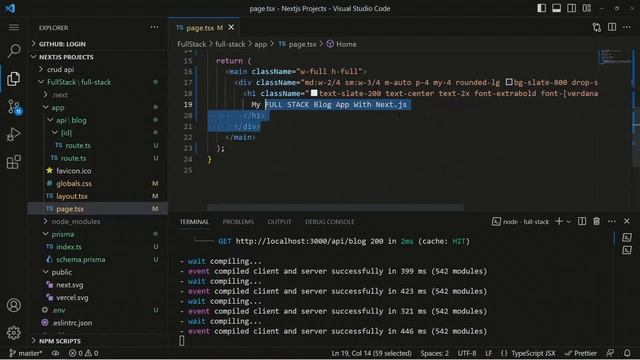Switch to the PROBLEMS panel tab

click(x=238, y=222)
